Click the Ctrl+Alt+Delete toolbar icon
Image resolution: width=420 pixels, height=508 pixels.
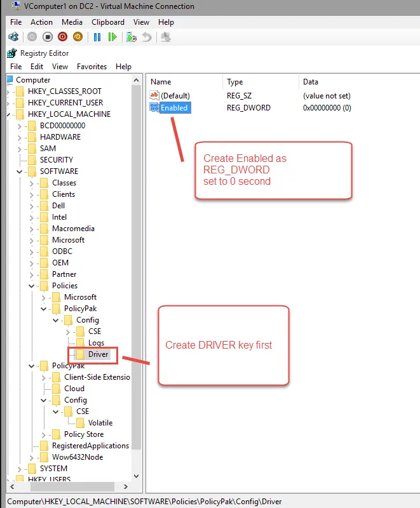click(12, 37)
